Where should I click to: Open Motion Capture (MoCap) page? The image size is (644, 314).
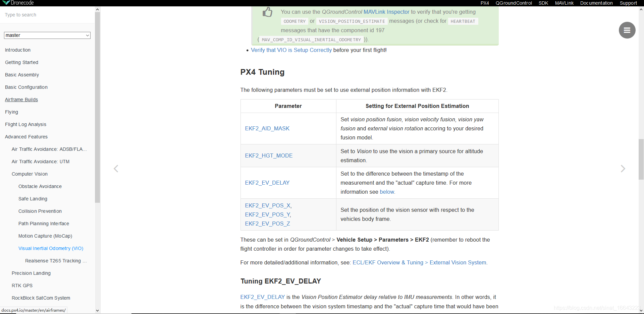(45, 236)
